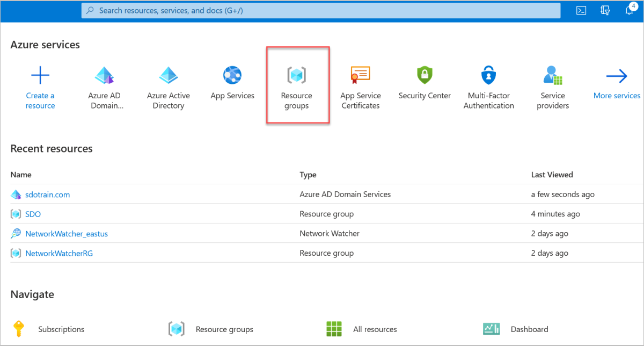Click the Azure services heading
Viewport: 644px width, 346px height.
pyautogui.click(x=45, y=45)
